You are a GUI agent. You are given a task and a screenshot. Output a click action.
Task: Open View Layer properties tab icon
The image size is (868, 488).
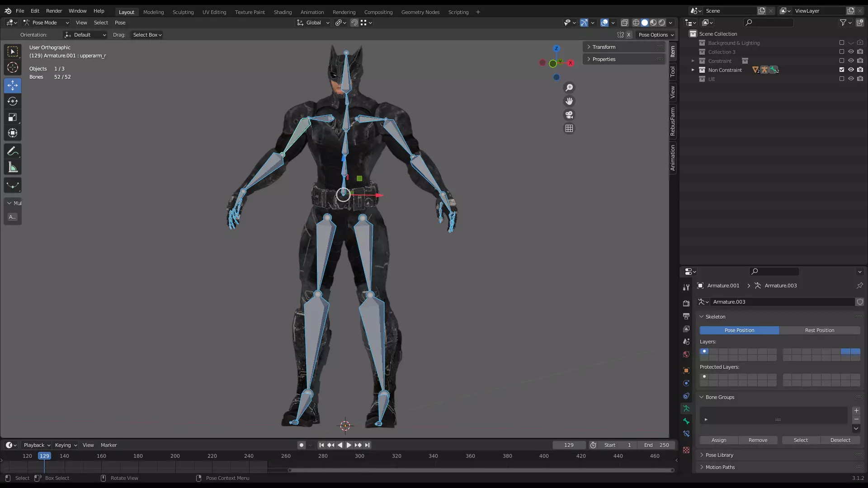coord(686,328)
